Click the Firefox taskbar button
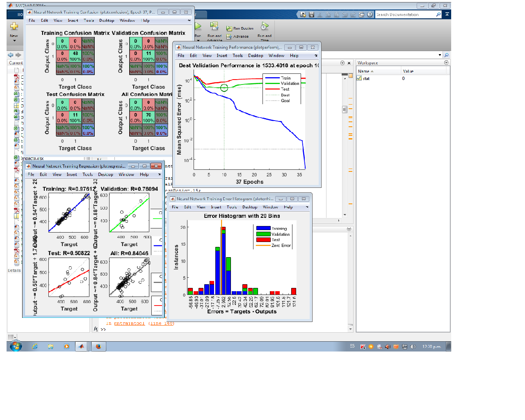This screenshot has height=420, width=525. (x=98, y=346)
